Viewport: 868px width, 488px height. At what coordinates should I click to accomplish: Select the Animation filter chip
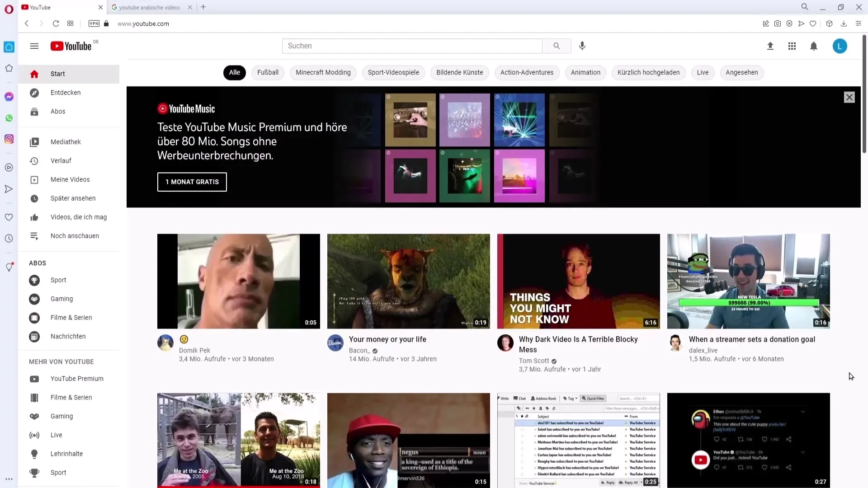pyautogui.click(x=585, y=72)
